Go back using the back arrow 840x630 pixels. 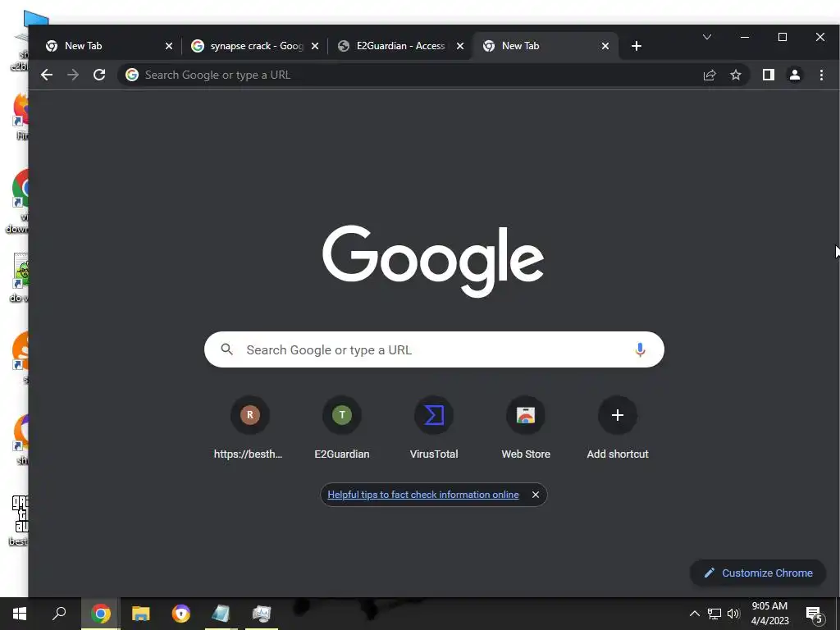click(x=47, y=75)
